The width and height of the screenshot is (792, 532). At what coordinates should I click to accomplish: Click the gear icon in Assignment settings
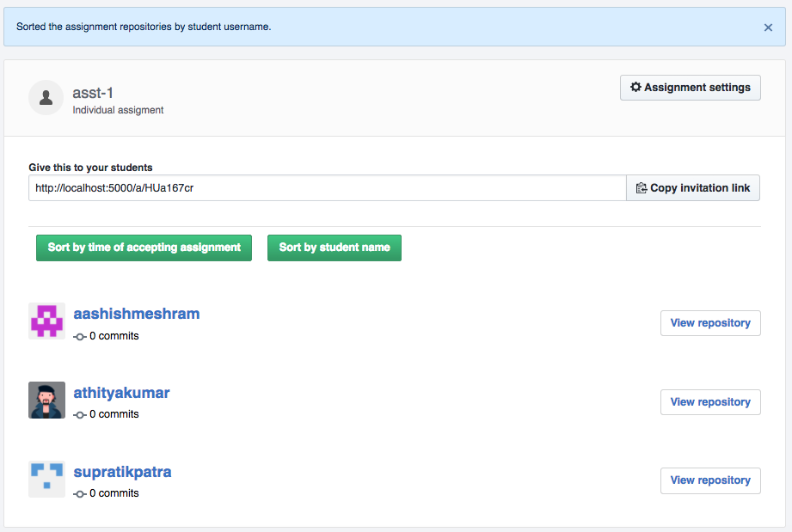pos(635,87)
